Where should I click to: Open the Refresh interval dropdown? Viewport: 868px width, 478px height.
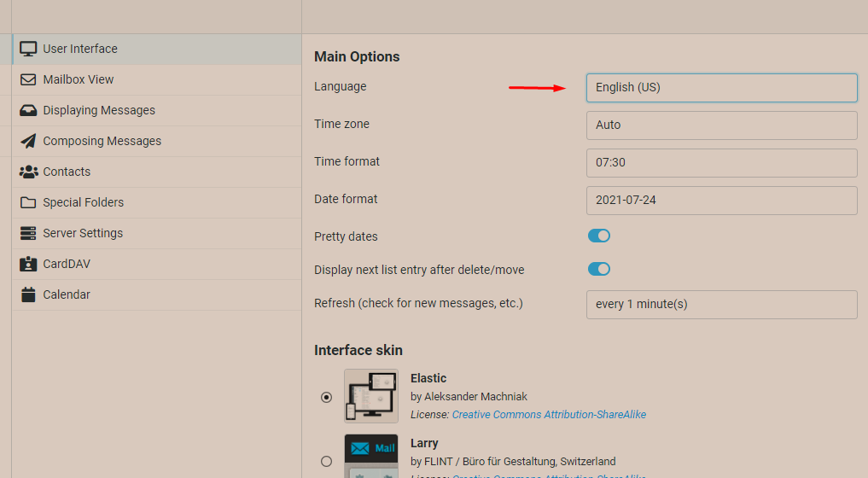pos(721,305)
